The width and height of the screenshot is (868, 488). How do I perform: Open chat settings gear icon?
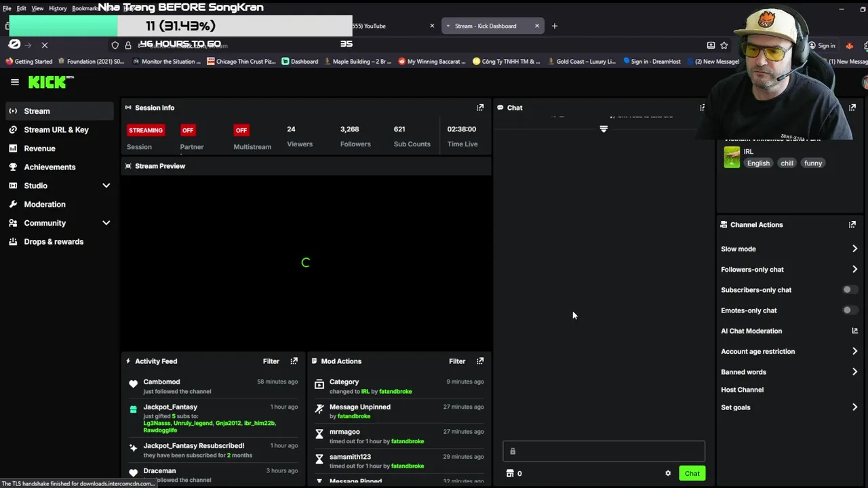tap(668, 474)
